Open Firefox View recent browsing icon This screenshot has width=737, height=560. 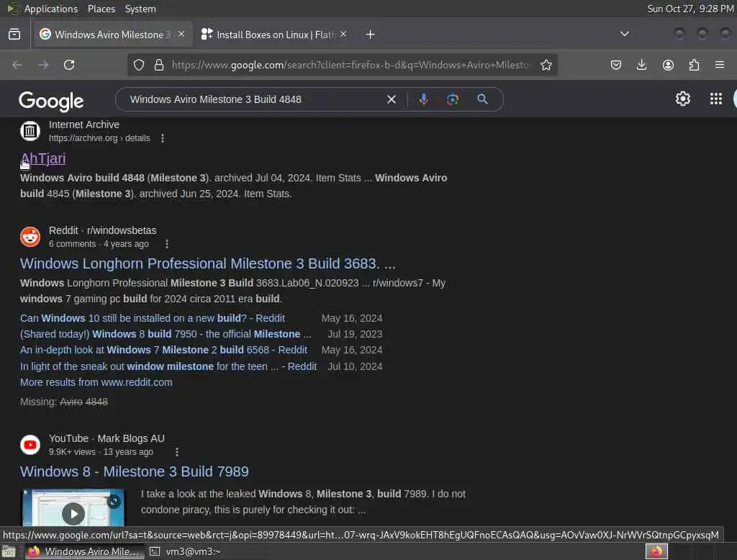[x=14, y=35]
